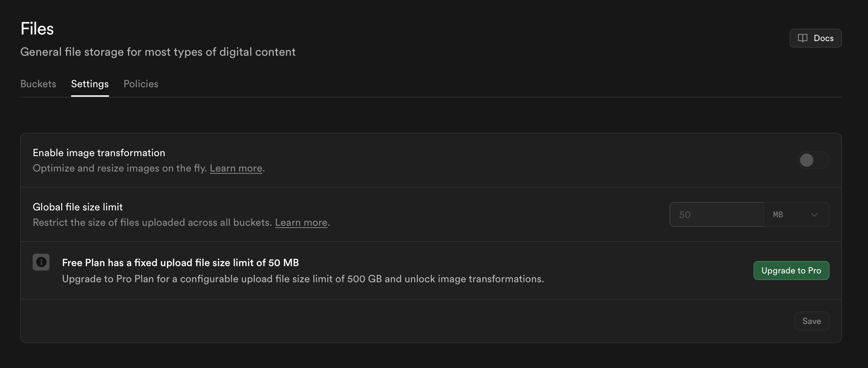Open Learn more link about file size restriction
Screen dimensions: 868x368
pyautogui.click(x=301, y=222)
